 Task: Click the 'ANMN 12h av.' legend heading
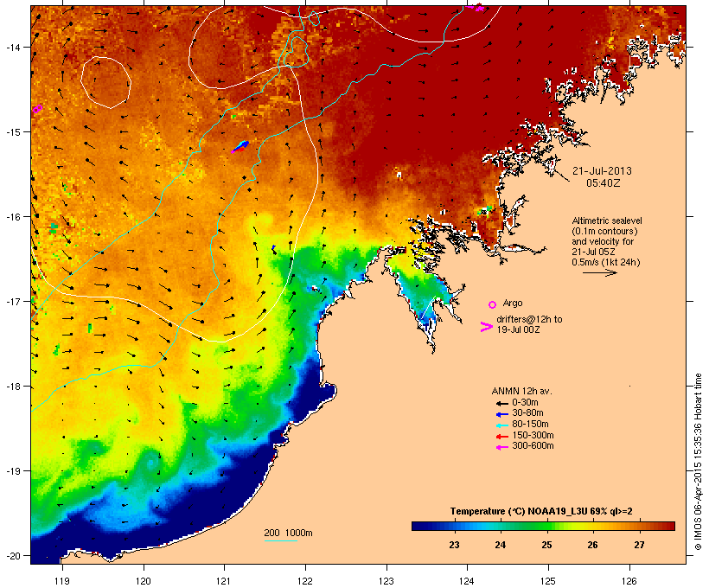[x=521, y=391]
